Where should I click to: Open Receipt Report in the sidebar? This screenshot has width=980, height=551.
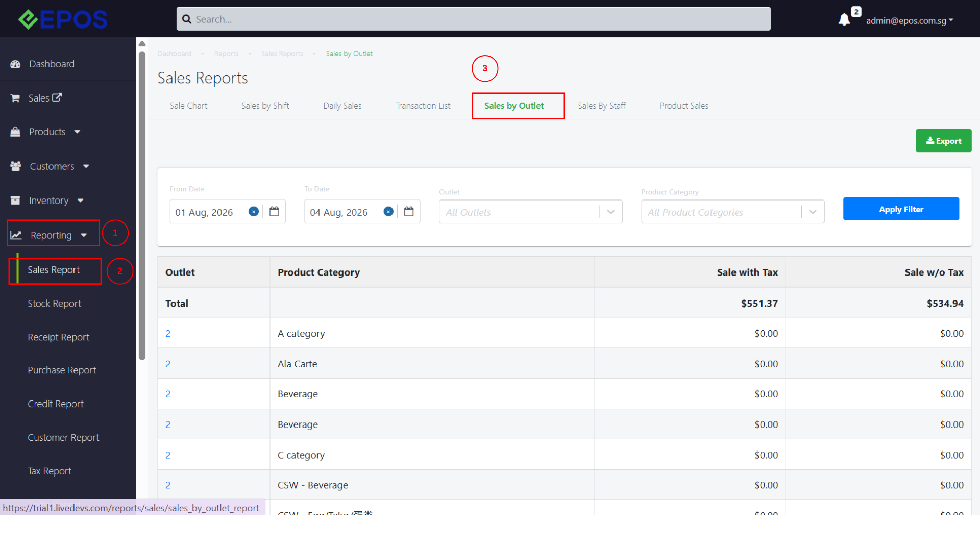pos(58,337)
